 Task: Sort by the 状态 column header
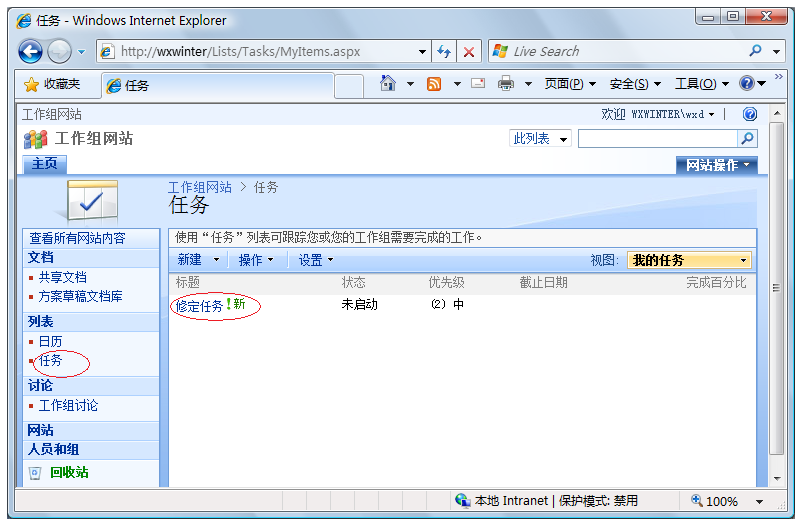click(354, 282)
